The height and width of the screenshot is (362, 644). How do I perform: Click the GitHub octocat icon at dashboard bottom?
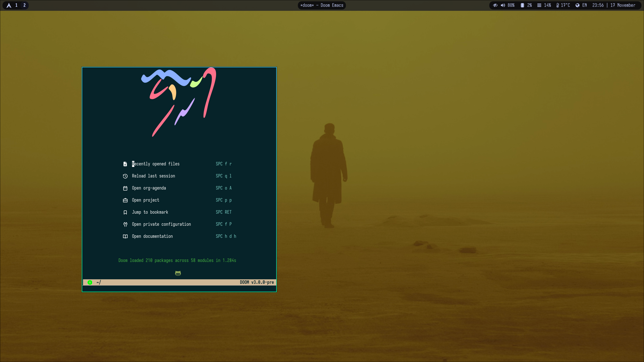click(178, 273)
